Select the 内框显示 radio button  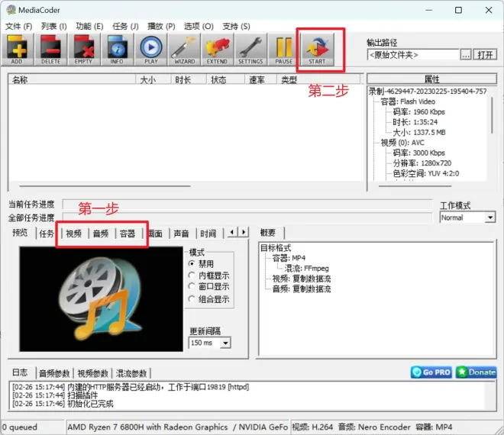pos(192,275)
